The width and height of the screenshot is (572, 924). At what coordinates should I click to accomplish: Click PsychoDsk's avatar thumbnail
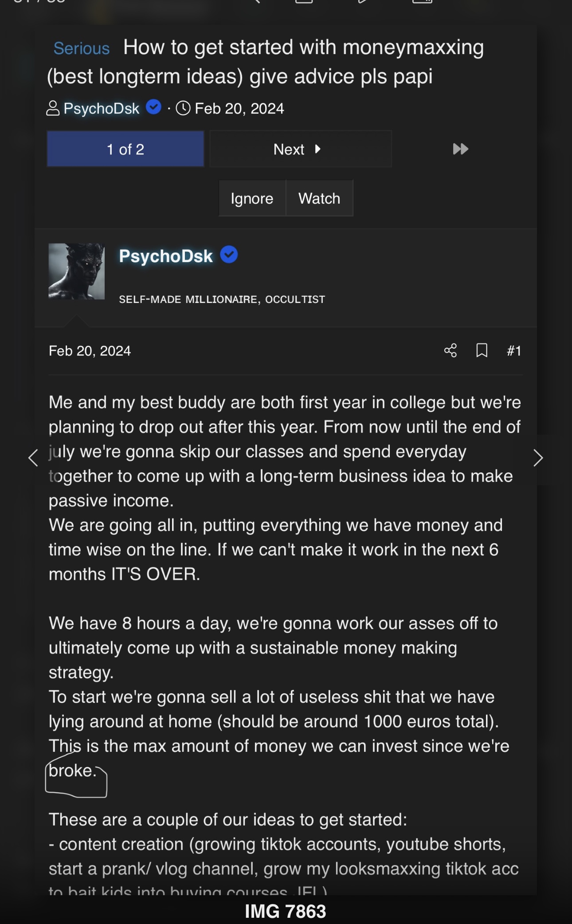pyautogui.click(x=76, y=271)
